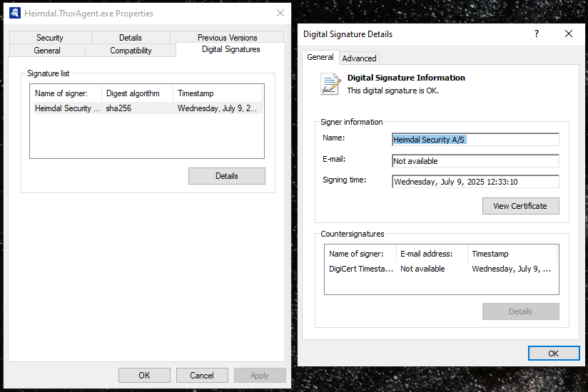The height and width of the screenshot is (392, 588).
Task: Select the General tab in Properties window
Action: point(47,51)
